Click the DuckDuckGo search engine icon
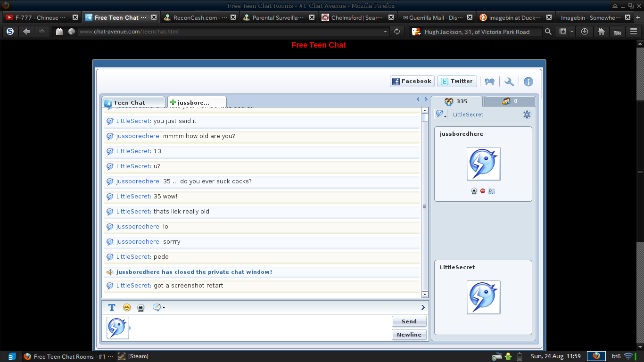Viewport: 644px width, 362px height. coord(416,32)
